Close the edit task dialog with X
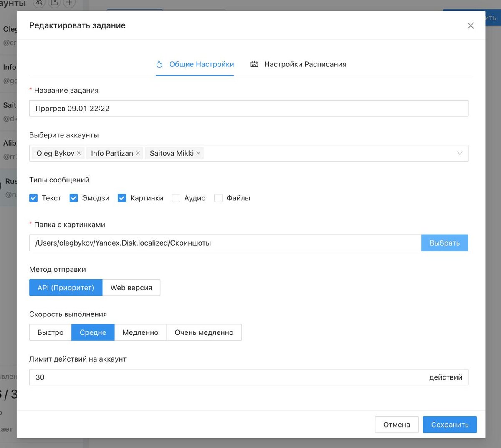This screenshot has height=448, width=501. pos(471,25)
